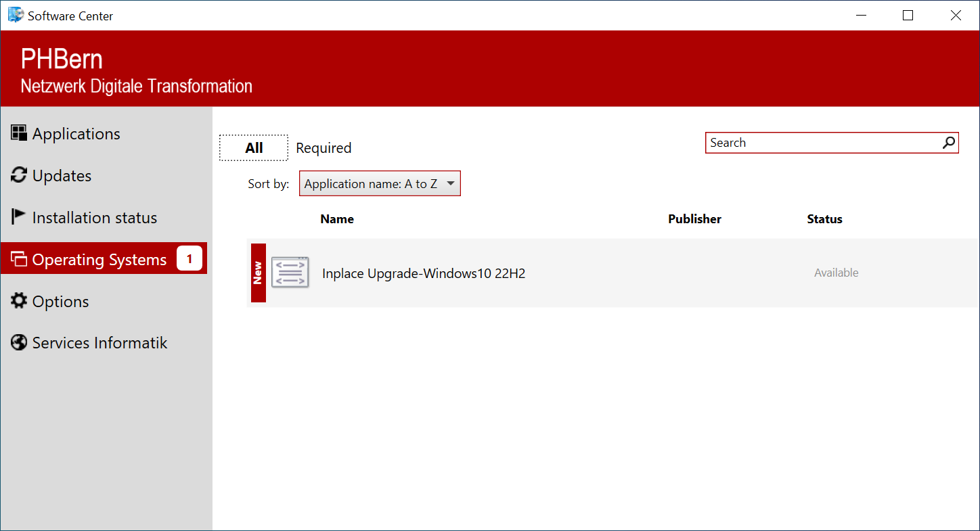Click the Operating Systems window icon
The width and height of the screenshot is (980, 531).
click(19, 259)
